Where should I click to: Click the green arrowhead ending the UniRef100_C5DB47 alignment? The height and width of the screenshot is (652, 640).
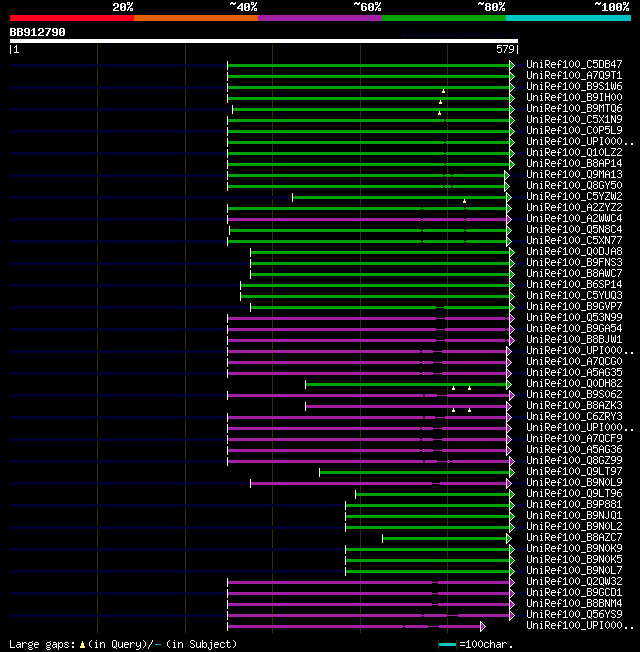pos(512,65)
